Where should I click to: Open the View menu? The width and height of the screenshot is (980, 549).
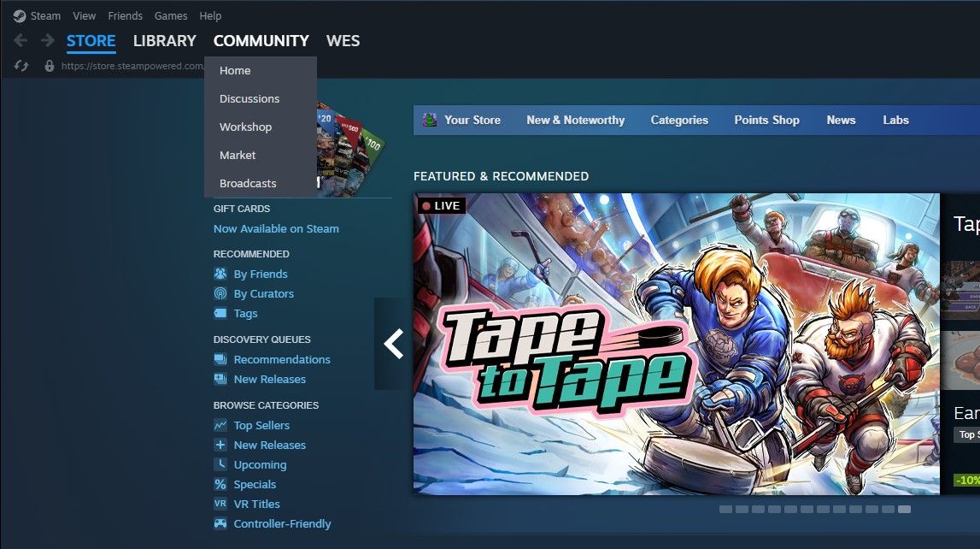click(84, 16)
